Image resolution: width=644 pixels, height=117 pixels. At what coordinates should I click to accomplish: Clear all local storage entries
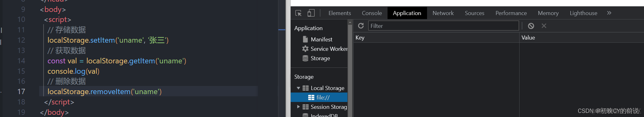pyautogui.click(x=531, y=26)
